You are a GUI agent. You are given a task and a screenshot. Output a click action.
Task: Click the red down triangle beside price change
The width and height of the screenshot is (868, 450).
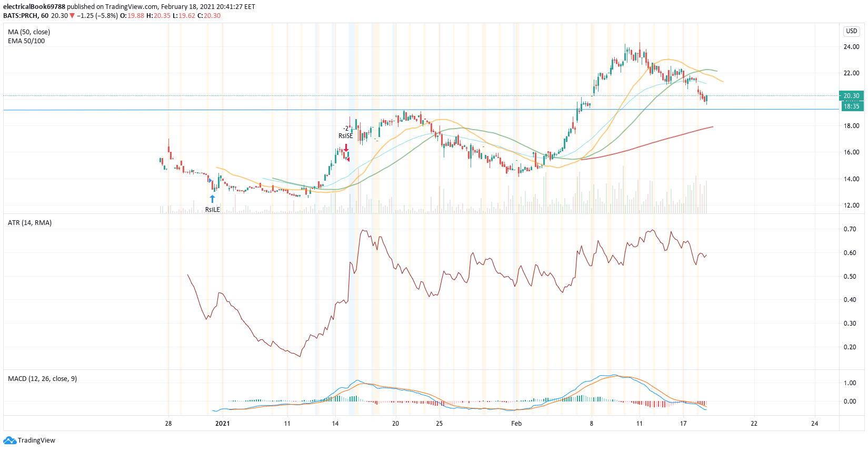point(73,16)
